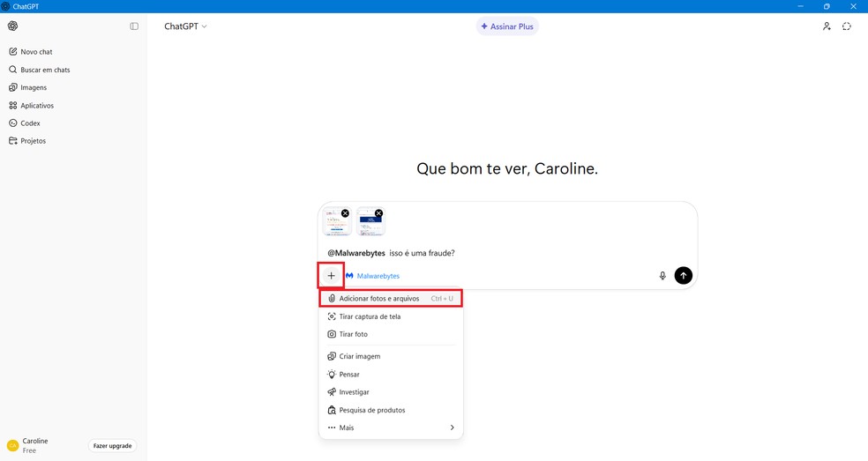Restore down the ChatGPT window
This screenshot has width=868, height=461.
827,6
